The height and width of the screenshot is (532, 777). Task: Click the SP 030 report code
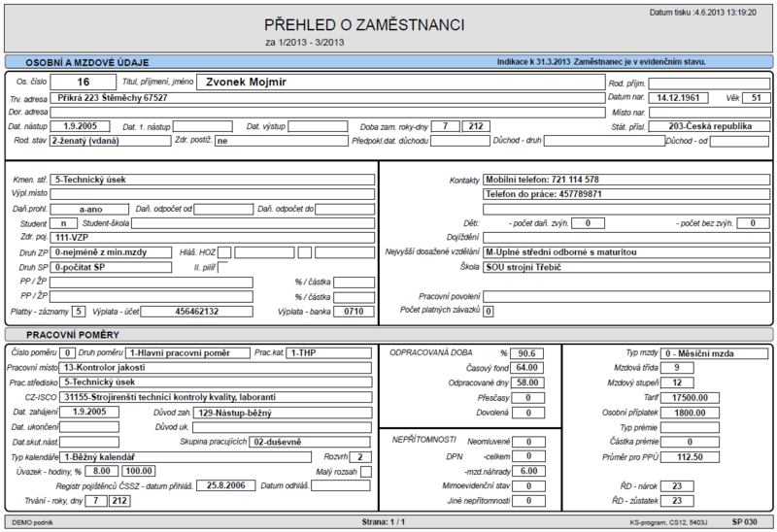point(744,521)
